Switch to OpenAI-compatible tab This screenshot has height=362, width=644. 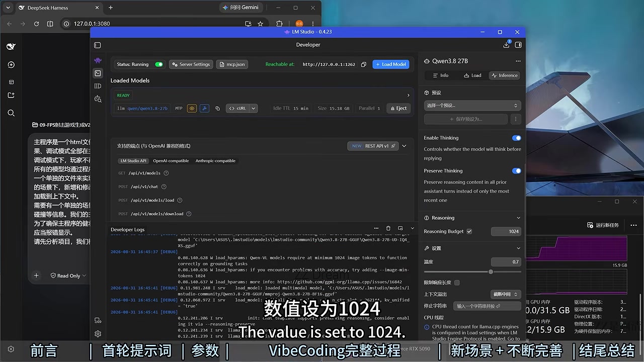(x=171, y=161)
